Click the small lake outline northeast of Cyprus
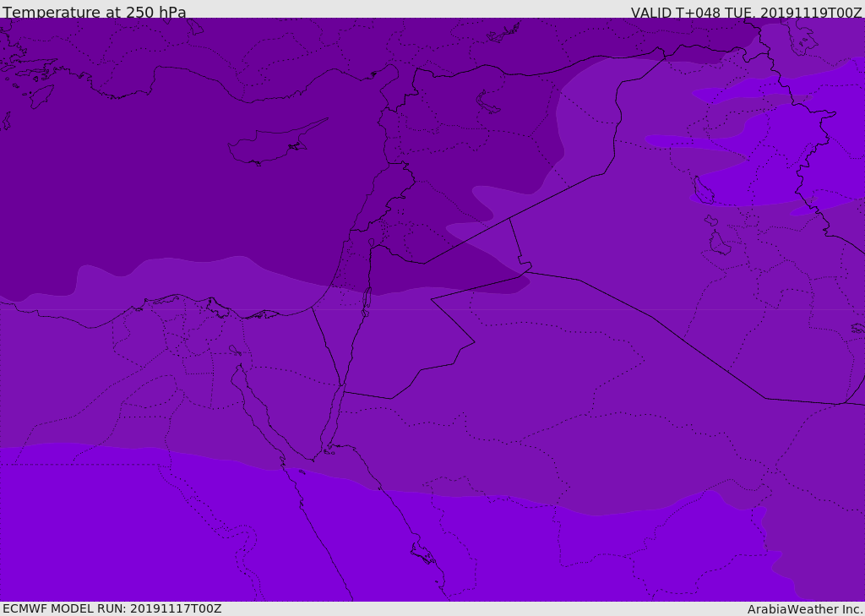 [x=488, y=102]
